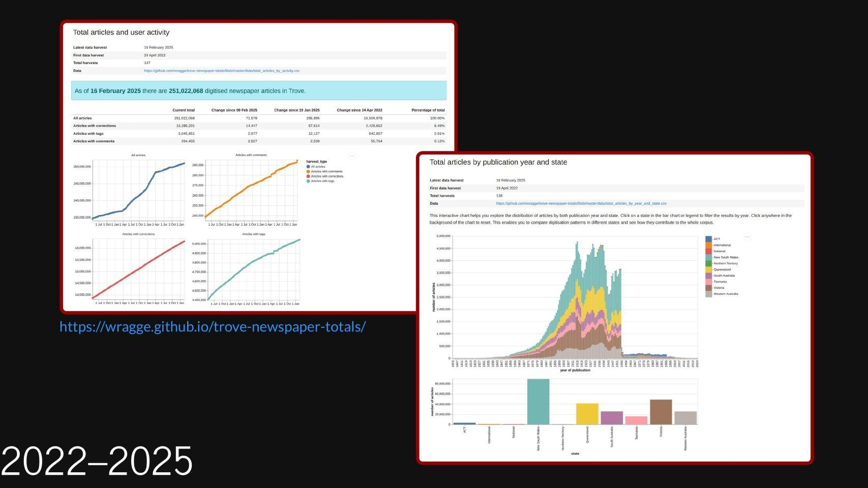Screen dimensions: 868x488
Task: Click the All articles blue line chart
Action: point(138,190)
